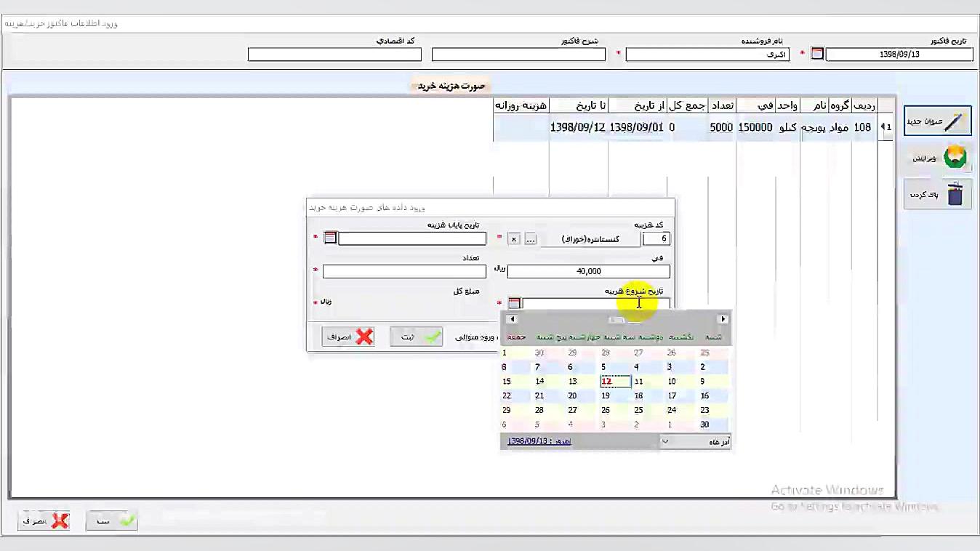The height and width of the screenshot is (551, 980).
Task: Open the calendar icon beside invoice date
Action: point(817,54)
